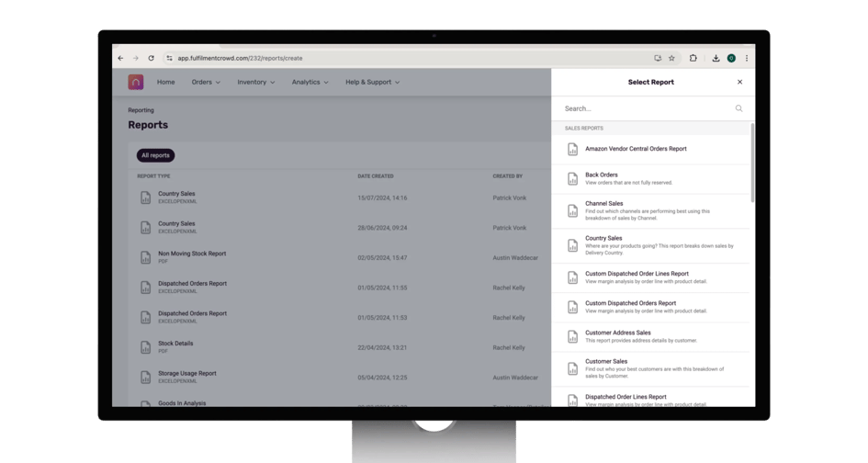Screen dimensions: 868x463
Task: Open Country Sales report dated 28/06/2024, 09:24
Action: (x=339, y=228)
